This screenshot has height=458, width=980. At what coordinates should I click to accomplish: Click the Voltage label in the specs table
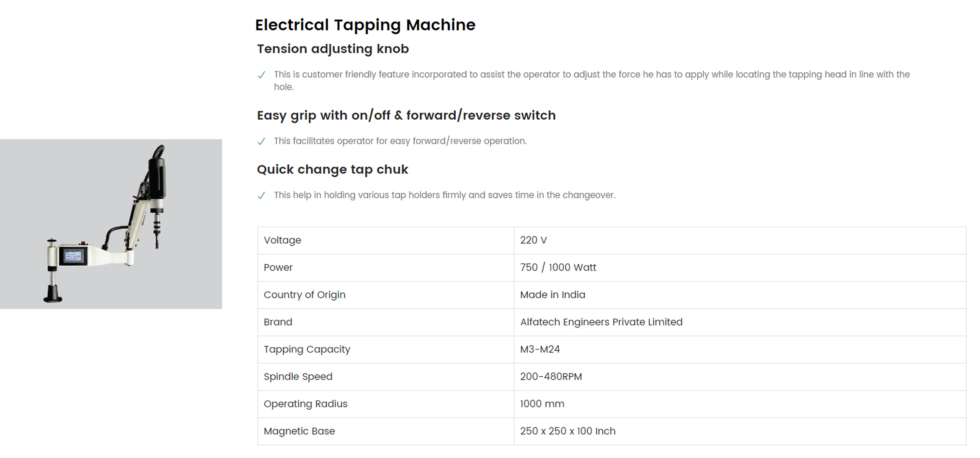282,240
